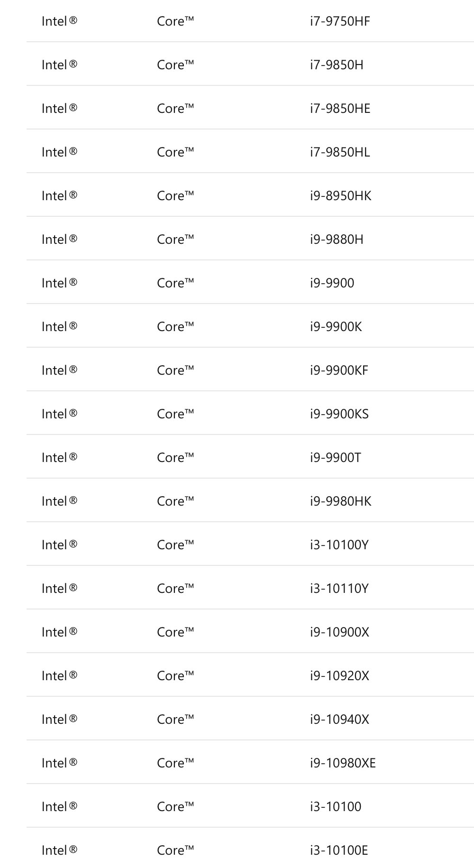The width and height of the screenshot is (474, 868).
Task: Select the i9-9880H processor cell
Action: click(x=337, y=240)
